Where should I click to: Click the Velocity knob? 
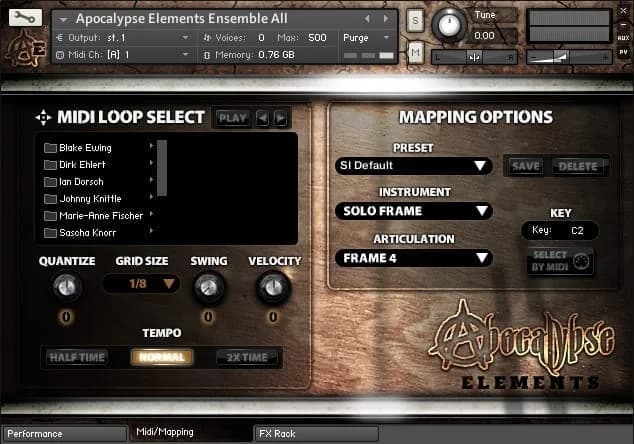(x=273, y=287)
